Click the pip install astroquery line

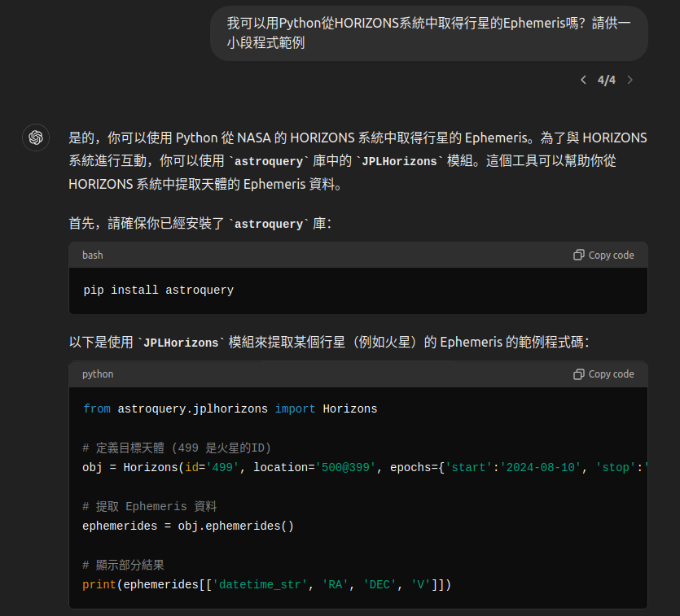point(158,290)
